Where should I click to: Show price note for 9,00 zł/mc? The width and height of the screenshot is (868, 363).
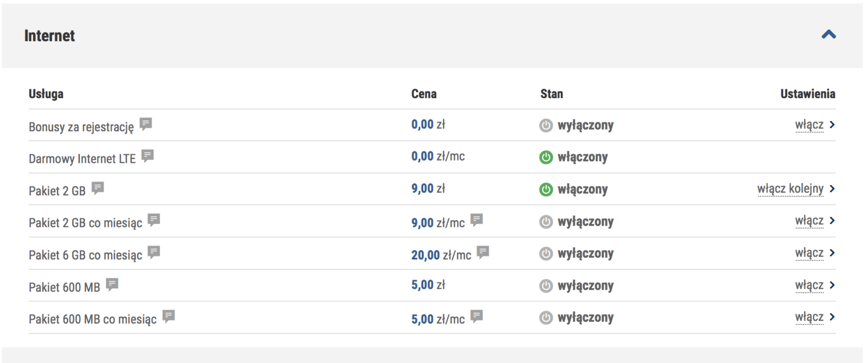point(477,219)
